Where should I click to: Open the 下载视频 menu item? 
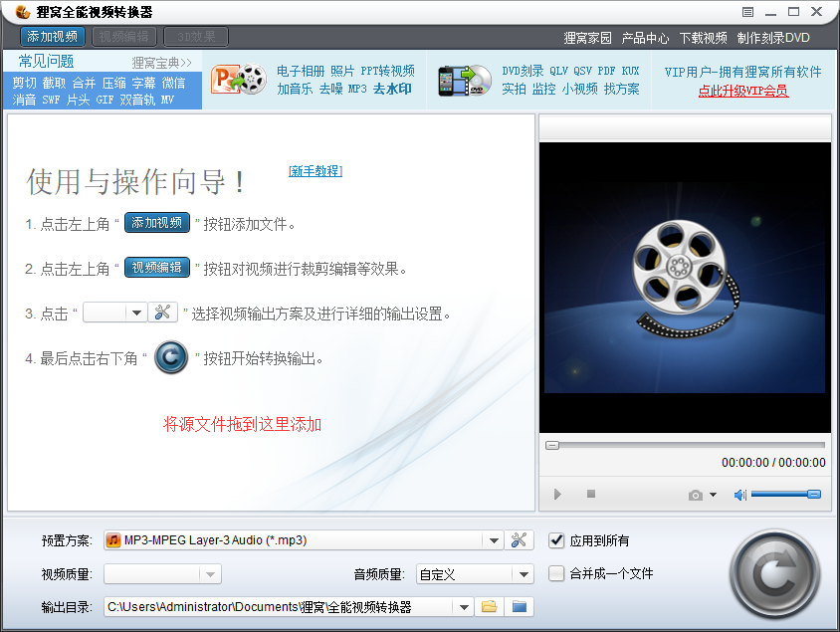click(704, 38)
